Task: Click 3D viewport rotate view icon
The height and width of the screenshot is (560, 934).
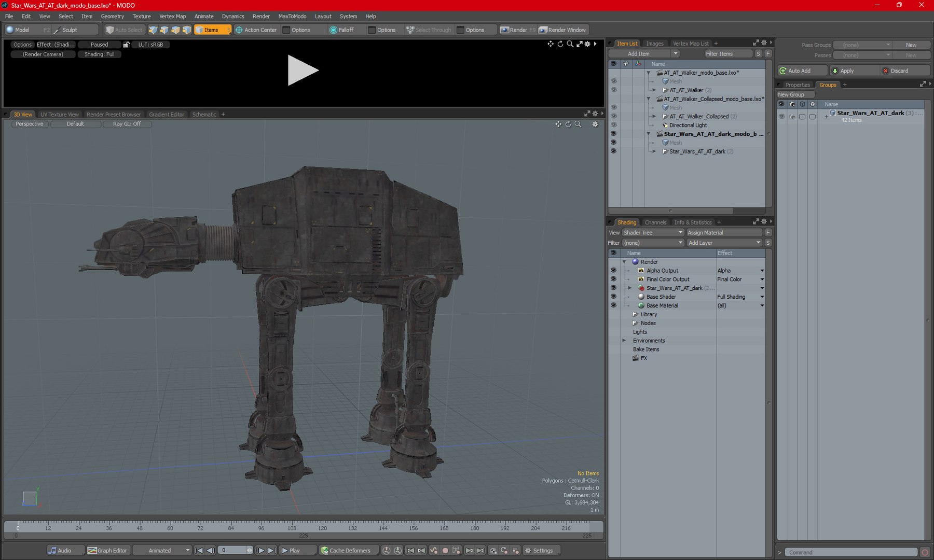Action: pyautogui.click(x=568, y=124)
